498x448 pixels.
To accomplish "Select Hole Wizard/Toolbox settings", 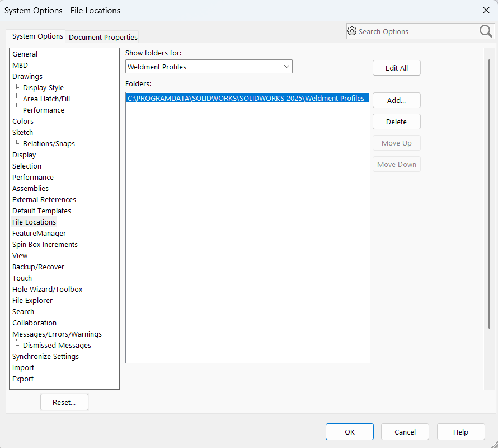I will point(47,289).
